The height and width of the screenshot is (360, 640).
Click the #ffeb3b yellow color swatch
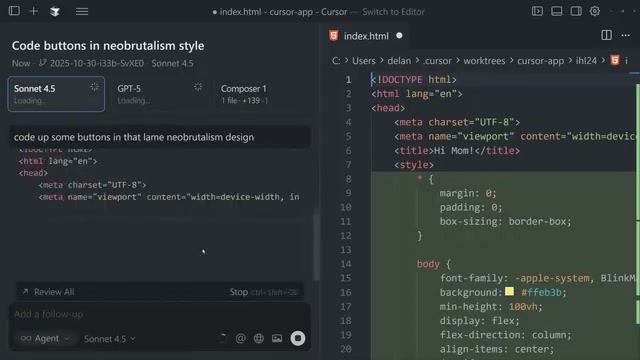509,291
